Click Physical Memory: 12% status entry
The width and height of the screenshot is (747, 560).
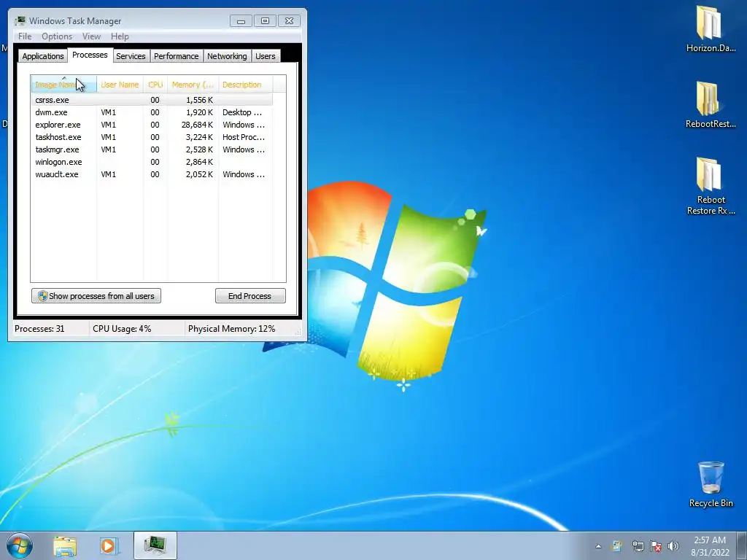[x=231, y=329]
